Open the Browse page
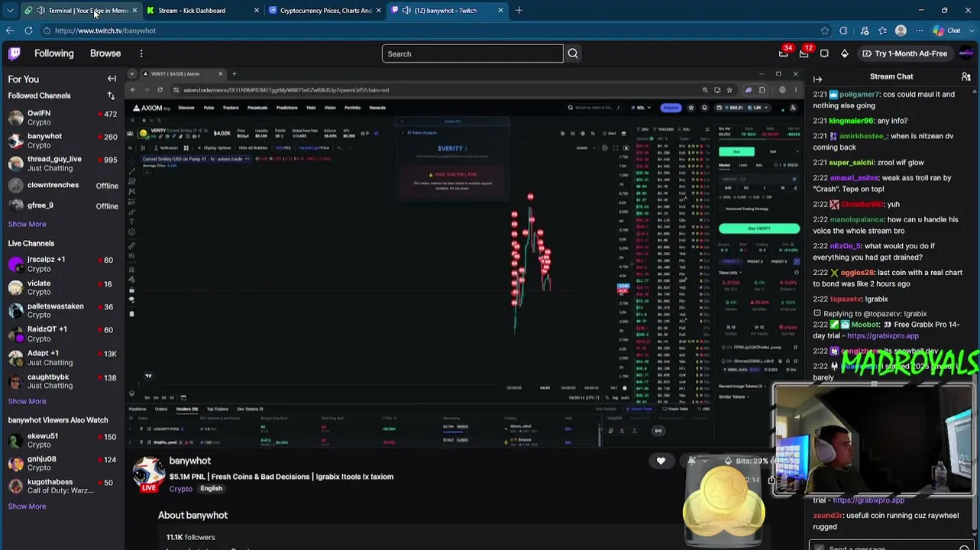980x550 pixels. [105, 53]
